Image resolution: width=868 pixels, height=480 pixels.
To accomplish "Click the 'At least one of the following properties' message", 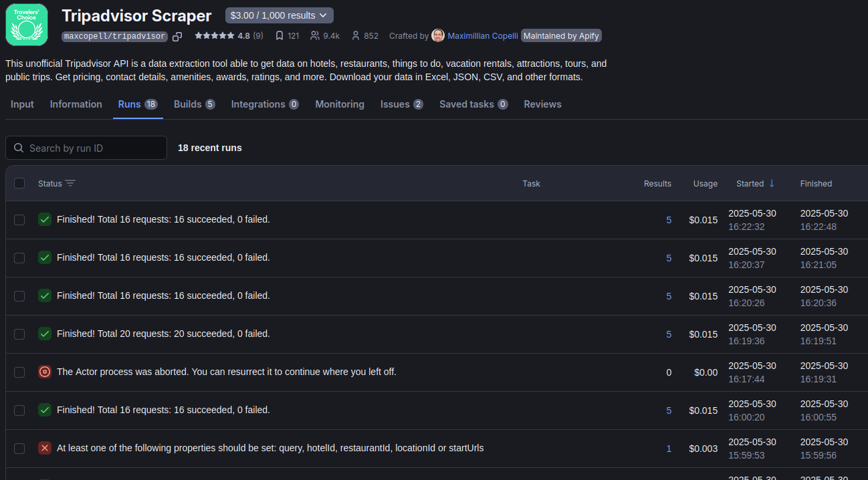I will pyautogui.click(x=270, y=448).
